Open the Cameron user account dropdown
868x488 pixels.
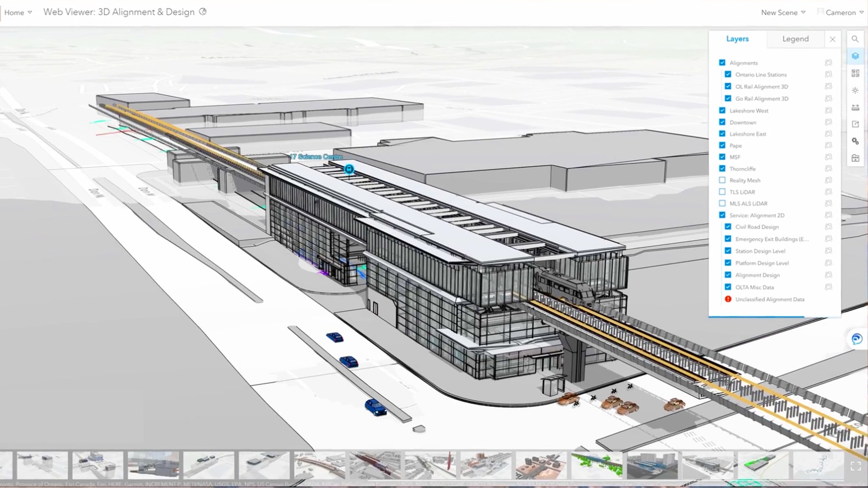click(x=842, y=12)
